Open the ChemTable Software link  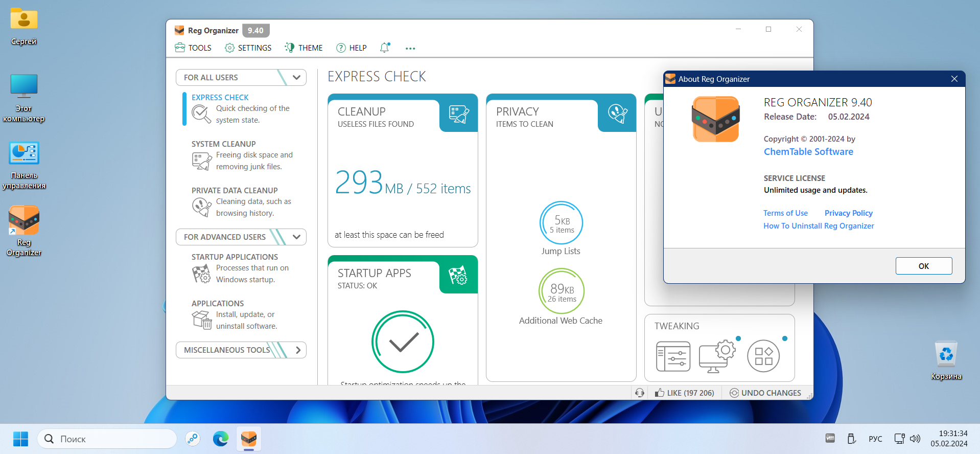coord(808,151)
